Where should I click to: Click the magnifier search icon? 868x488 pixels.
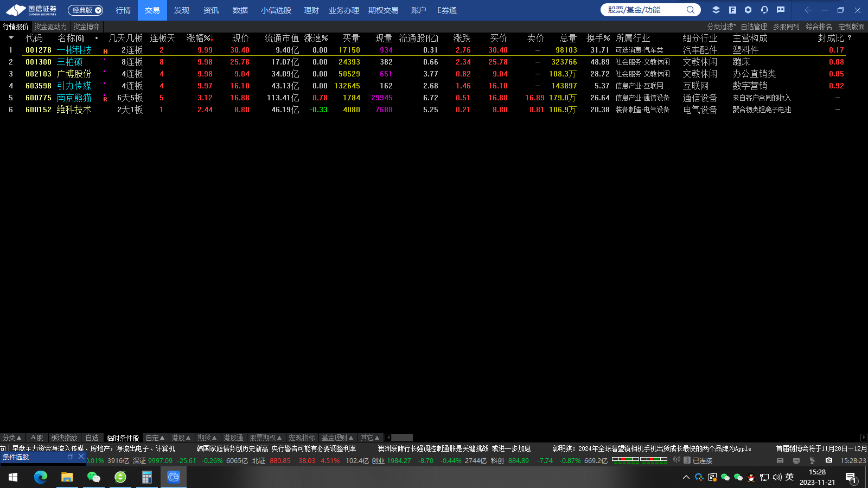[x=691, y=10]
